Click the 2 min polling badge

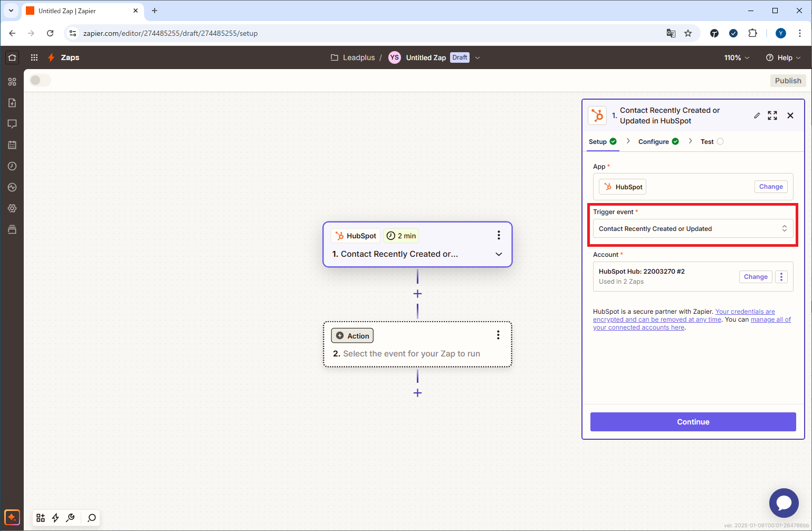click(x=401, y=236)
